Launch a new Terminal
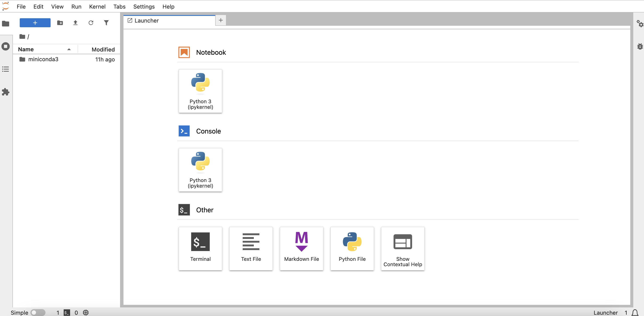 (200, 248)
